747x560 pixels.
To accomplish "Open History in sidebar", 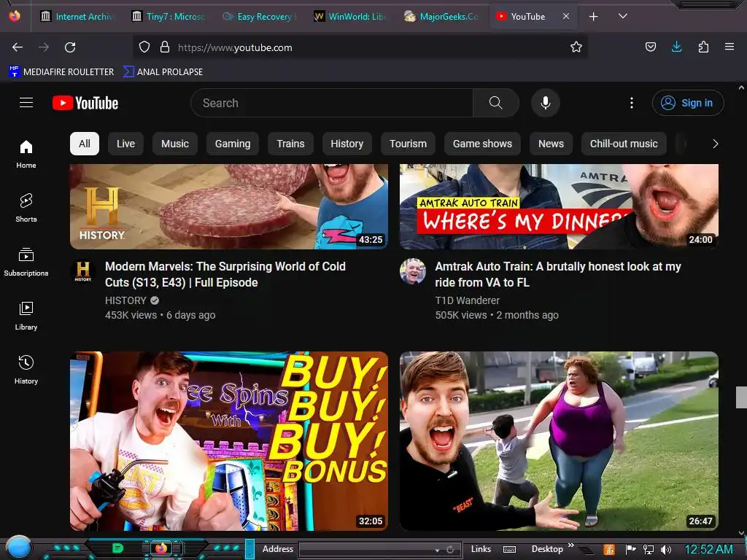I will [x=26, y=370].
